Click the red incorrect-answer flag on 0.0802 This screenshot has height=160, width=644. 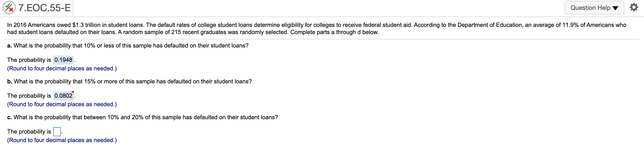(73, 93)
